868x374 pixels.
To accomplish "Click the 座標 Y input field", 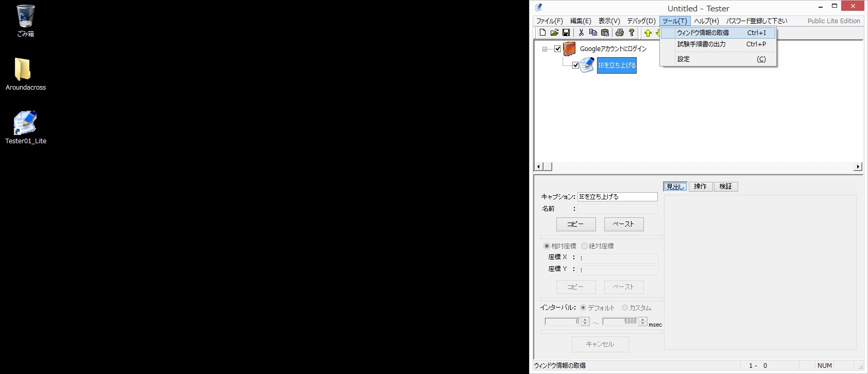I will 618,270.
